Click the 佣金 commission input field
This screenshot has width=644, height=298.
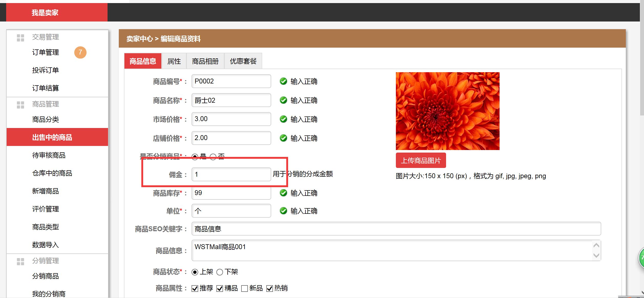(x=231, y=174)
